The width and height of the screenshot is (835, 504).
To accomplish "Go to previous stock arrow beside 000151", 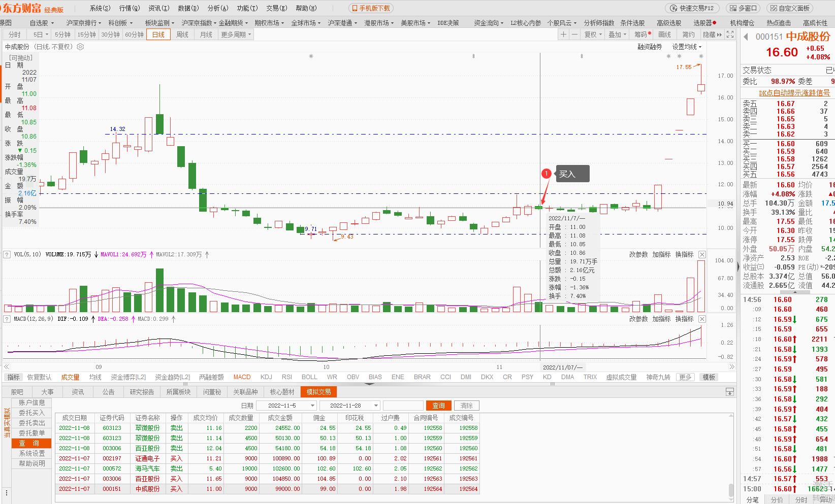I will coord(746,37).
